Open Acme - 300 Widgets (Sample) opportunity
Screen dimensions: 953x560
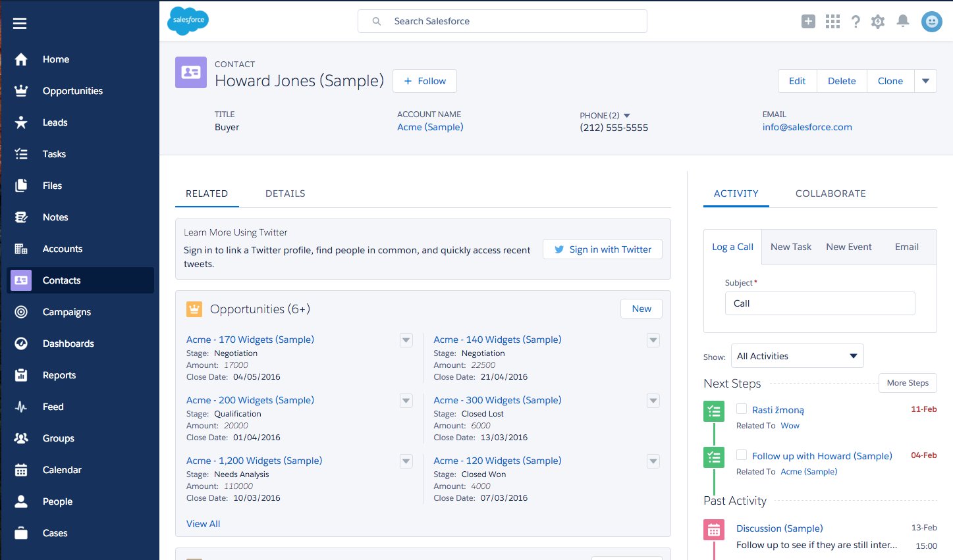tap(497, 400)
